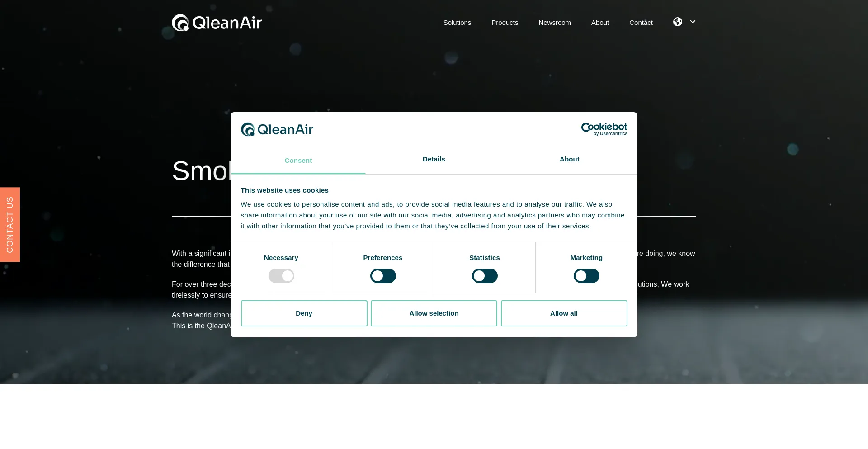Open the About item in top navigation

tap(600, 23)
